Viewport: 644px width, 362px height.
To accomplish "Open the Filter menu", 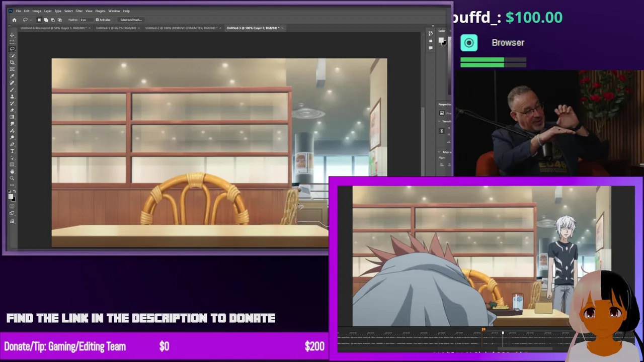I will [79, 11].
